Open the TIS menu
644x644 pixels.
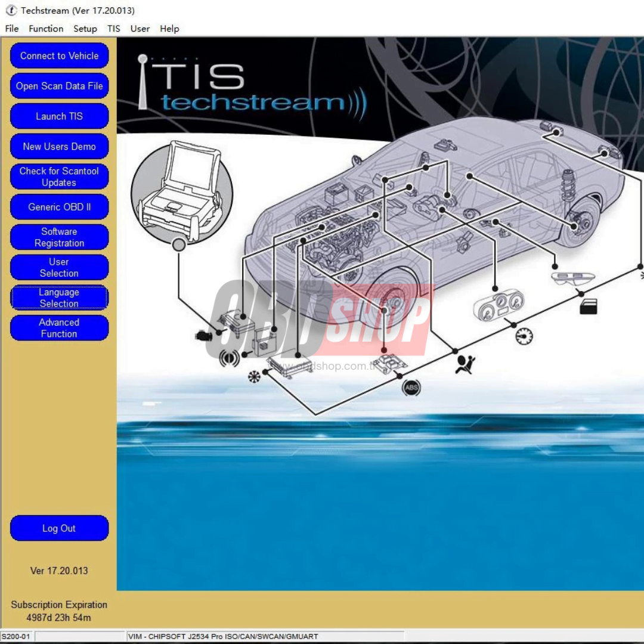[114, 29]
